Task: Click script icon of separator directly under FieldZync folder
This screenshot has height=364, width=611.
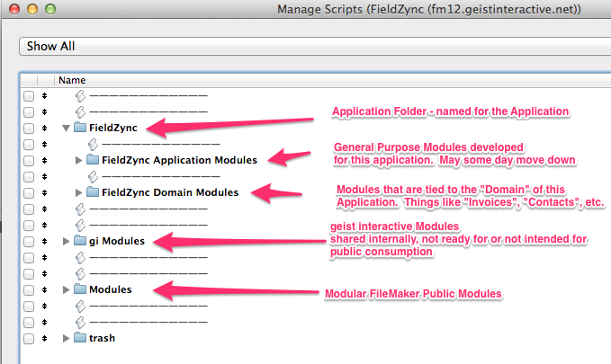Action: coord(93,145)
